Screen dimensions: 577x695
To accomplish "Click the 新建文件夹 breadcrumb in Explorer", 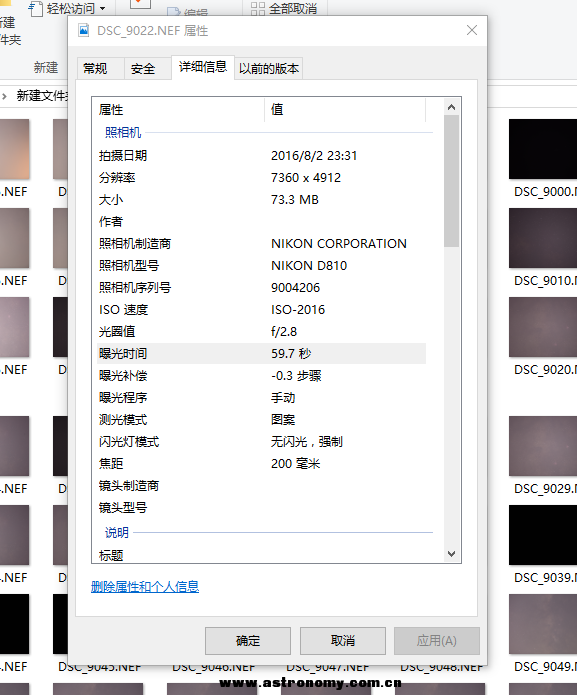I will pos(42,95).
